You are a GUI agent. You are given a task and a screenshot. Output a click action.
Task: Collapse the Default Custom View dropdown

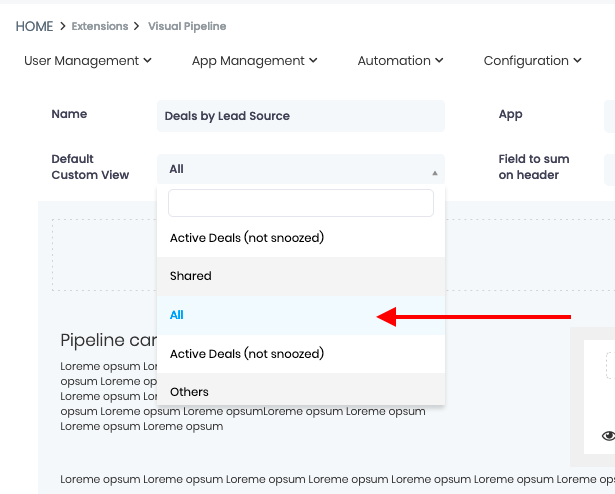click(301, 169)
